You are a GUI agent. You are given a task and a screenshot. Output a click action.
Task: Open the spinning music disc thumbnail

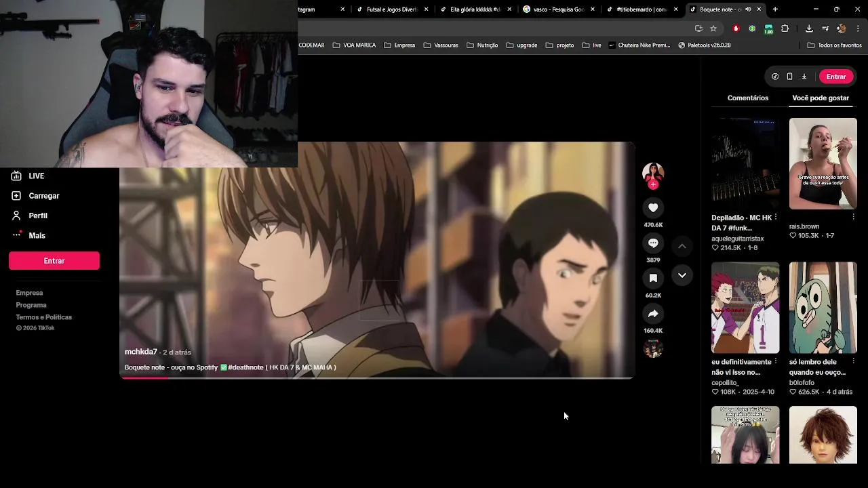point(653,348)
